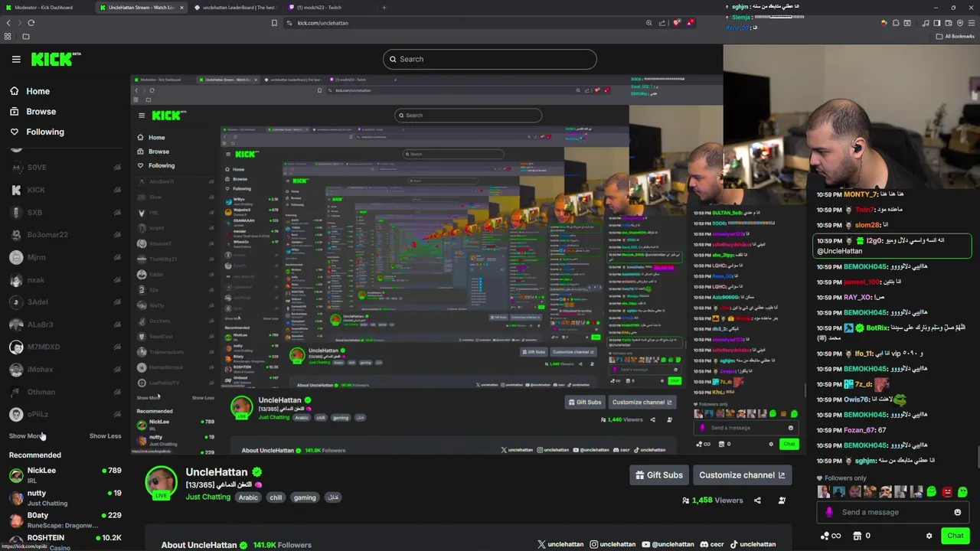Click the browser back arrow
980x551 pixels.
(8, 23)
